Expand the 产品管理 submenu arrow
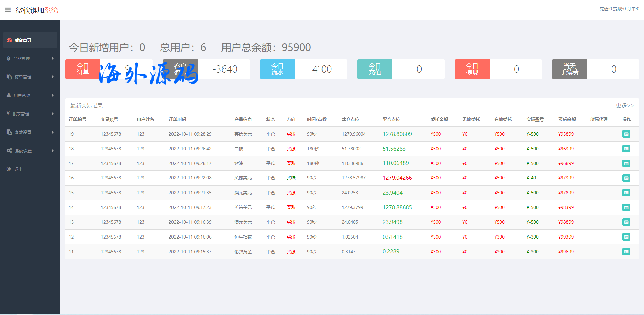The image size is (644, 315). click(x=53, y=58)
